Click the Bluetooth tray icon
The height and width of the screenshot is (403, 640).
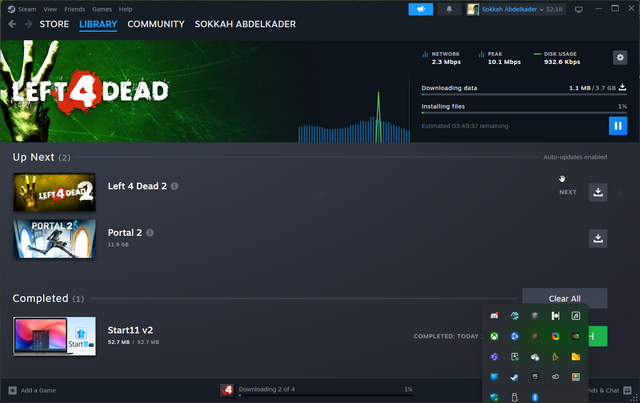tap(535, 397)
